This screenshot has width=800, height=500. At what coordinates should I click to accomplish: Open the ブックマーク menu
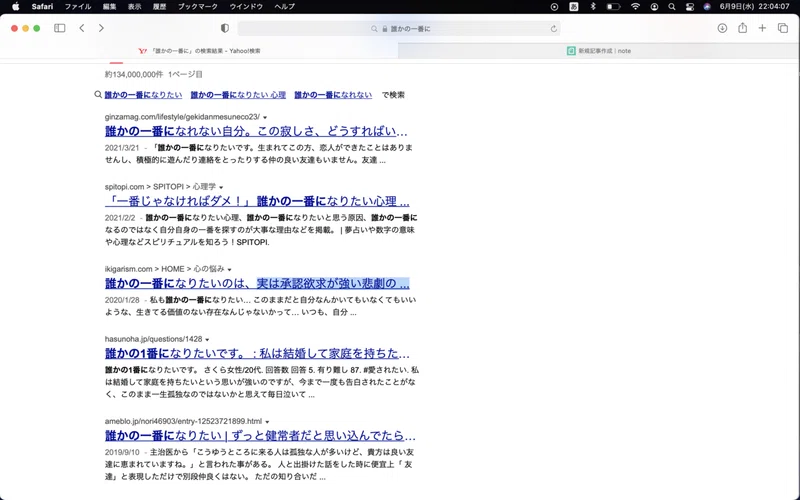(x=198, y=7)
